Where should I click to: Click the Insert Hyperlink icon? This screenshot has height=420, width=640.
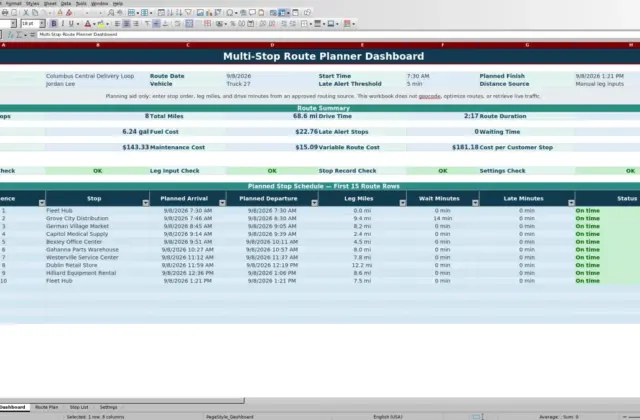[x=243, y=13]
